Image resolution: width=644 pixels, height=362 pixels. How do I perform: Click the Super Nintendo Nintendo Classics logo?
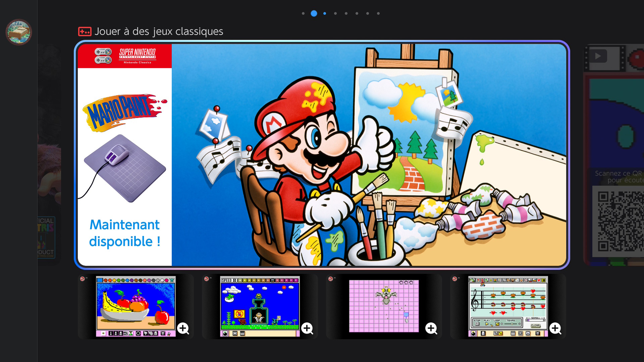[x=125, y=56]
